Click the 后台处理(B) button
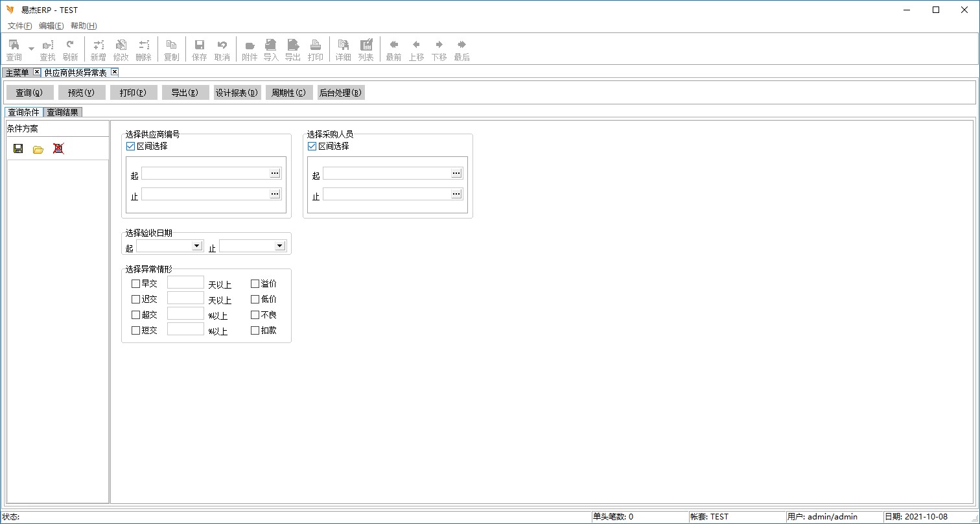This screenshot has width=980, height=524. [x=340, y=93]
